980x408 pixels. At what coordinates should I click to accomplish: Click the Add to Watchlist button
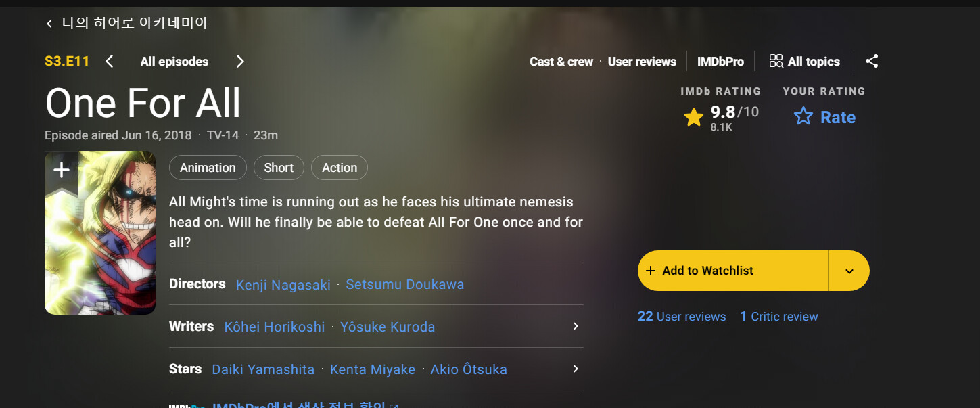733,271
